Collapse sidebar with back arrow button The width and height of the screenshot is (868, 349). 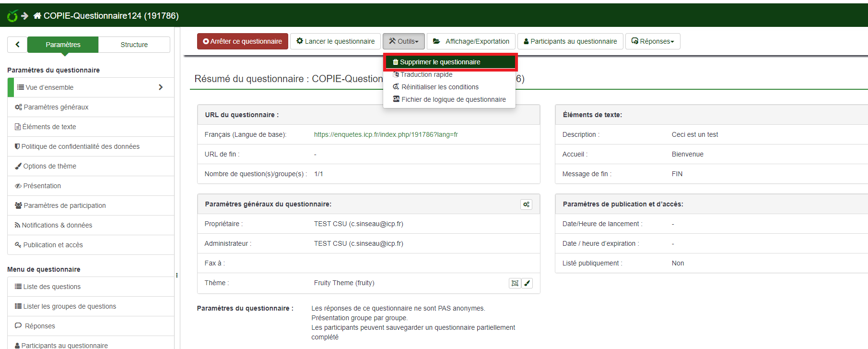point(18,45)
